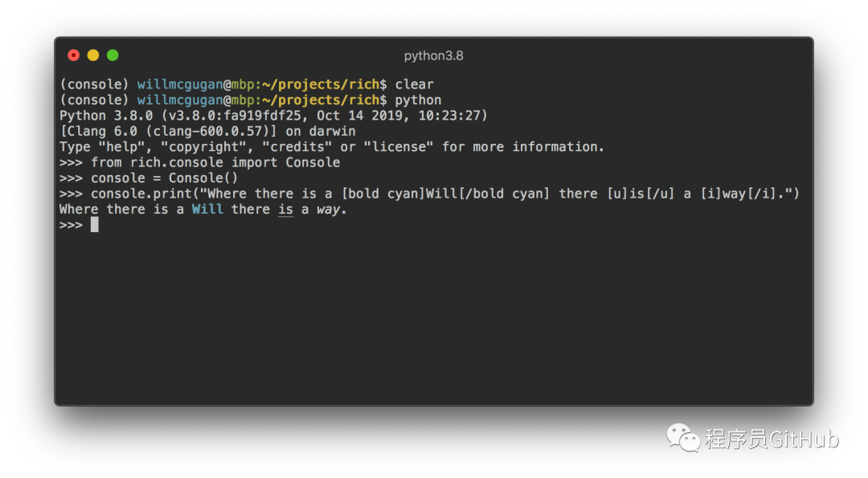Click the underlined word is in output
Viewport: 868px width, 478px height.
coord(285,209)
